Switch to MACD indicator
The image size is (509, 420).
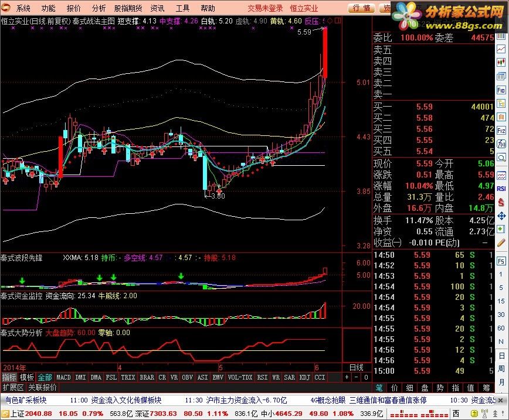(x=63, y=377)
